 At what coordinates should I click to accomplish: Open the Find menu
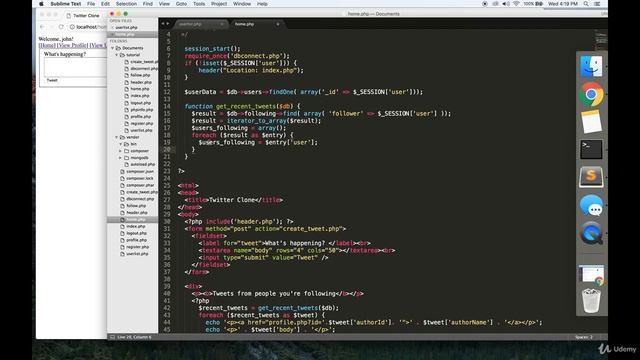coord(148,4)
